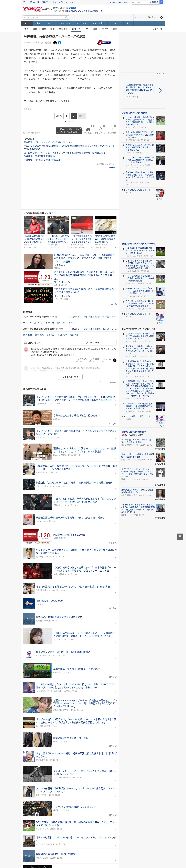The width and height of the screenshot is (186, 868).
Task: Close the reaction prompt tooltip
Action: coord(81,129)
